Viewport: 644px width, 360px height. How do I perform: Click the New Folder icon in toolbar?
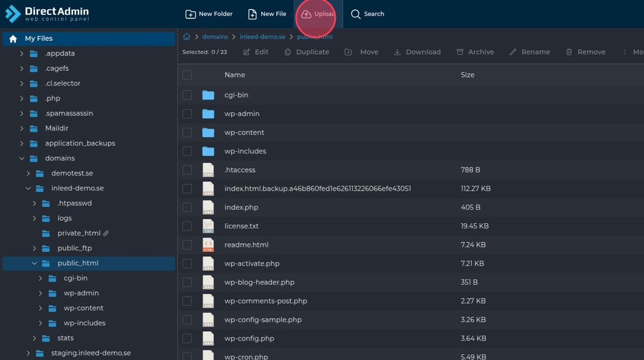[190, 14]
